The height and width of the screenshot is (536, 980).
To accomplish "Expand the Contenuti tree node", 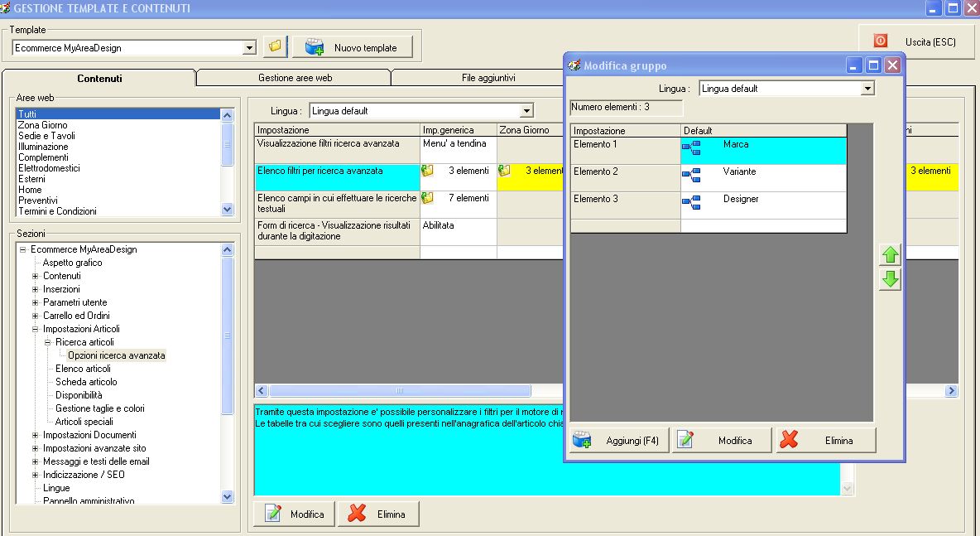I will tap(36, 276).
